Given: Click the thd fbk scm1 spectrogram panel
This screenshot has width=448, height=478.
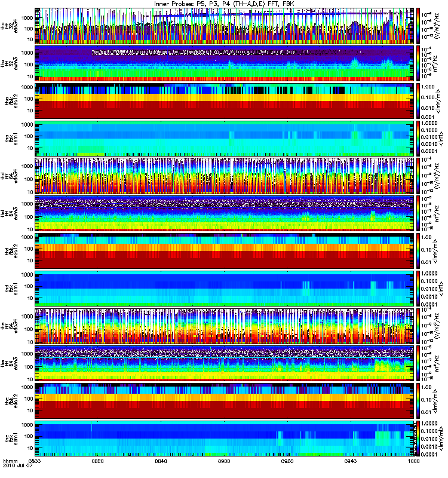Looking at the screenshot, I should pyautogui.click(x=225, y=289).
